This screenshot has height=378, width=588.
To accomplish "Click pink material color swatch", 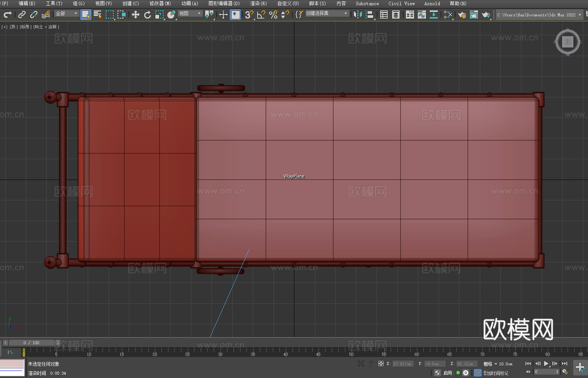I will (x=12, y=363).
